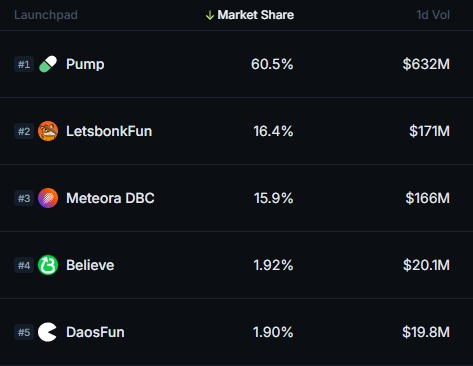
Task: Open Meteora DBC launchpad details
Action: tap(110, 198)
